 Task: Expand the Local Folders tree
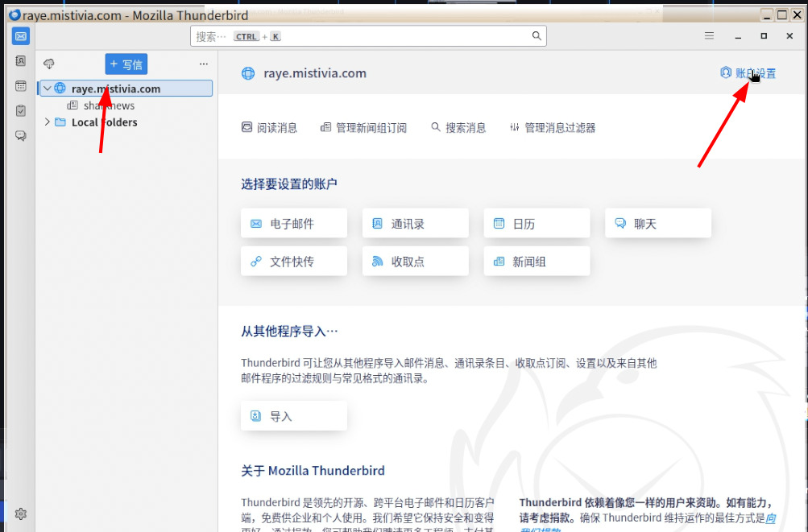47,122
